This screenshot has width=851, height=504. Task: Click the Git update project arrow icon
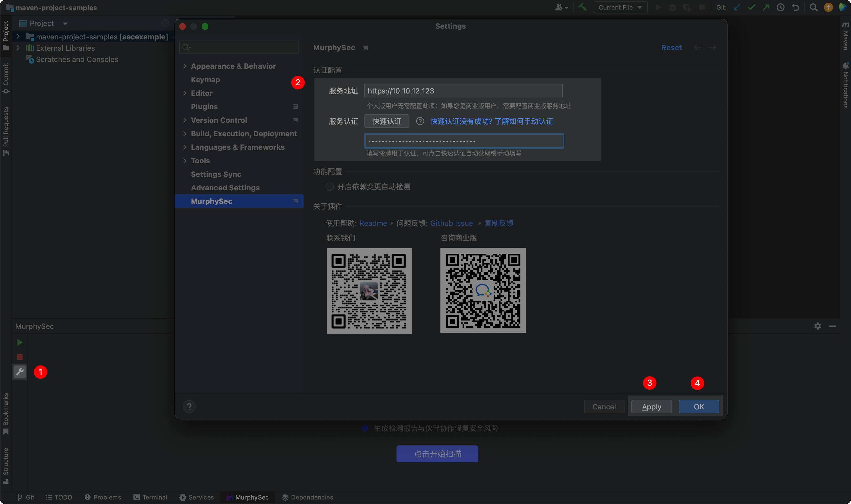[x=737, y=8]
